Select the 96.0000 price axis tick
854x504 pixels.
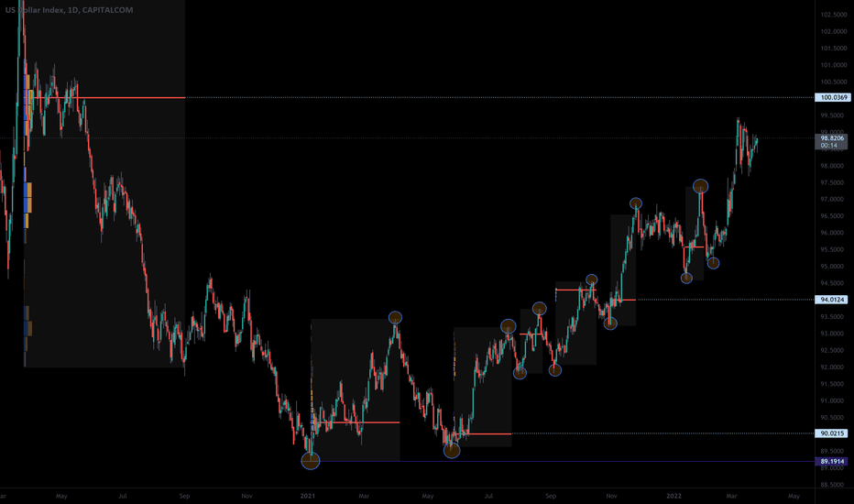pos(834,233)
